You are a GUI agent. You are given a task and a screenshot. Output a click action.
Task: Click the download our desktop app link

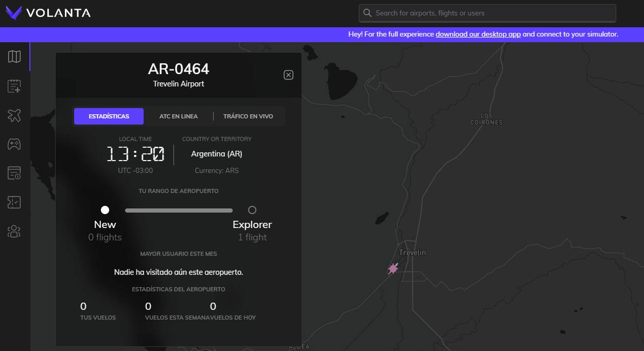pos(478,34)
